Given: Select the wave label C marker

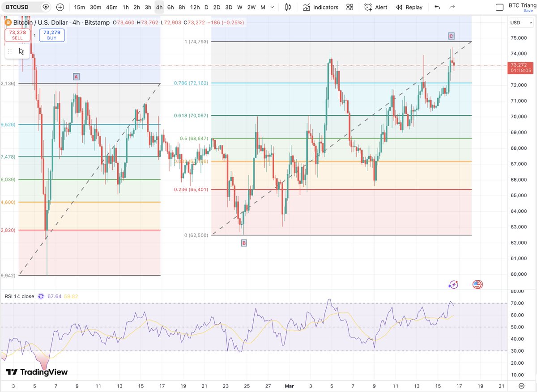Looking at the screenshot, I should tap(451, 36).
